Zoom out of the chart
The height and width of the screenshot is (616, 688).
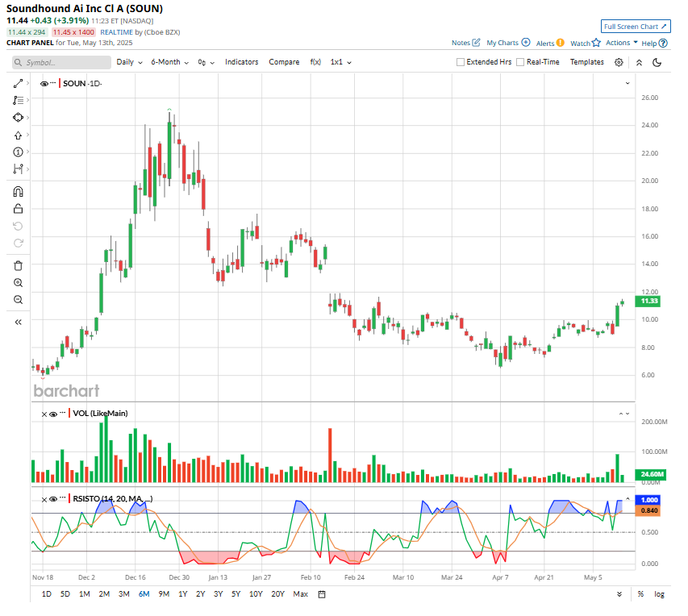pos(18,300)
